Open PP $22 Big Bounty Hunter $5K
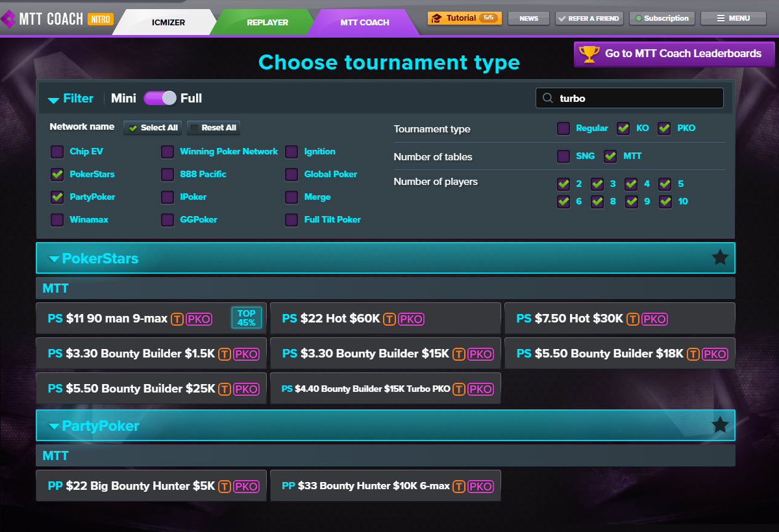The image size is (779, 532). pos(151,486)
